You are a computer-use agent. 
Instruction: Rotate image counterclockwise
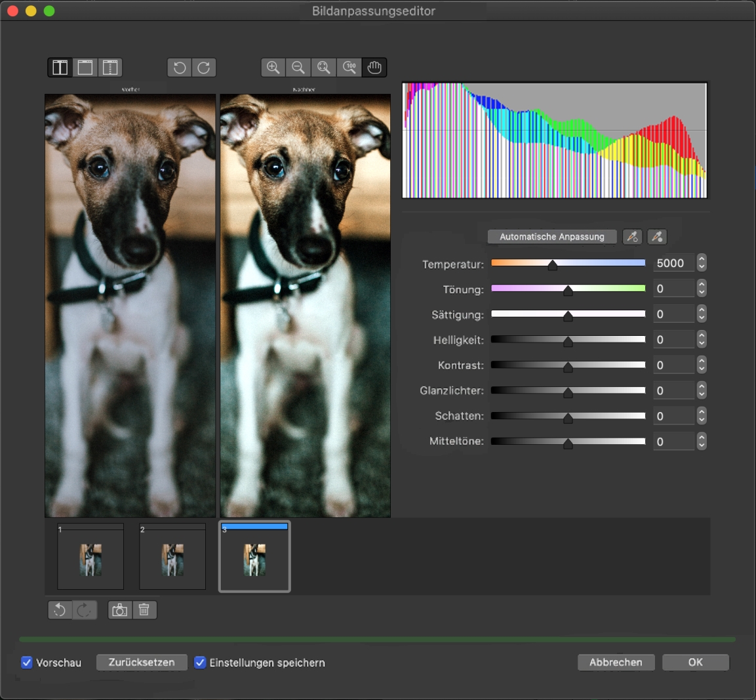coord(179,68)
